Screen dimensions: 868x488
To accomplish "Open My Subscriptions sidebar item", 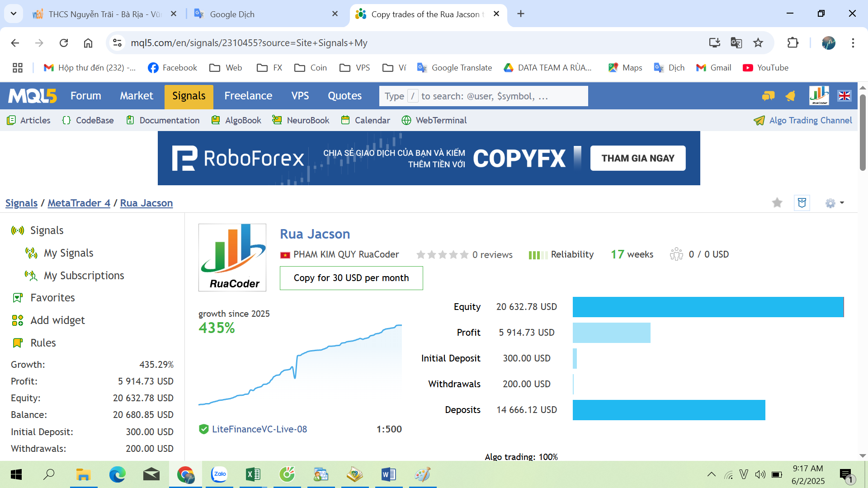I will (75, 276).
